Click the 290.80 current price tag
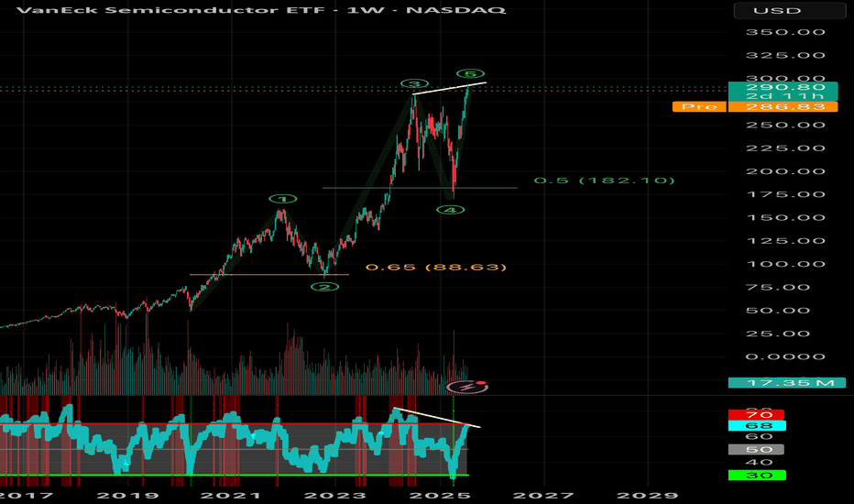The image size is (854, 504). [x=783, y=87]
